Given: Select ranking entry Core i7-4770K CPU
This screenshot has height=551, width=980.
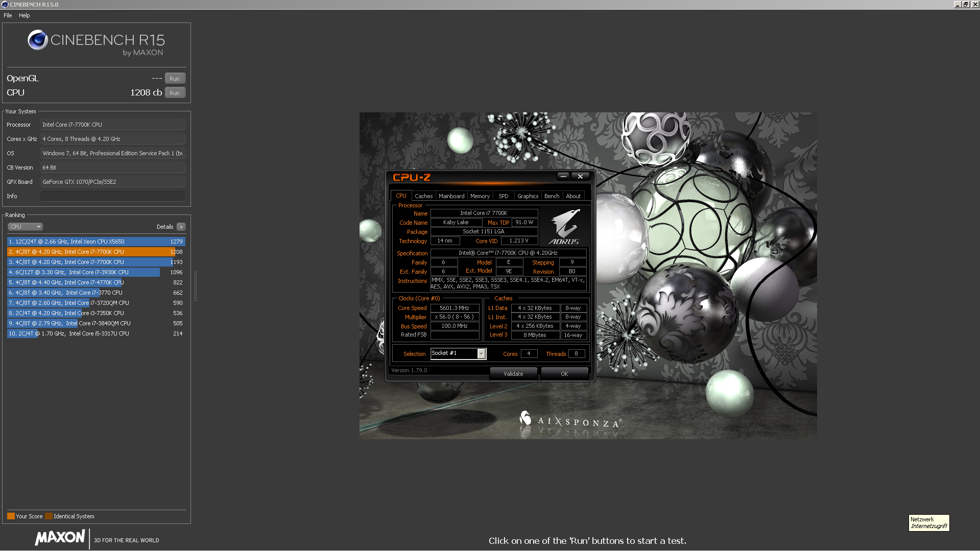Looking at the screenshot, I should [95, 282].
